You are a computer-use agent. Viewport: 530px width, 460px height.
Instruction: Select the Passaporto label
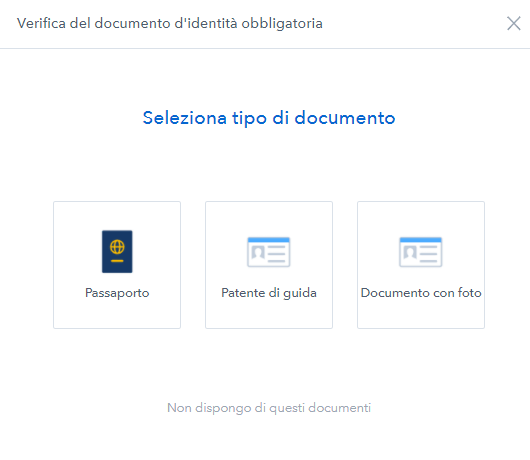pos(117,293)
